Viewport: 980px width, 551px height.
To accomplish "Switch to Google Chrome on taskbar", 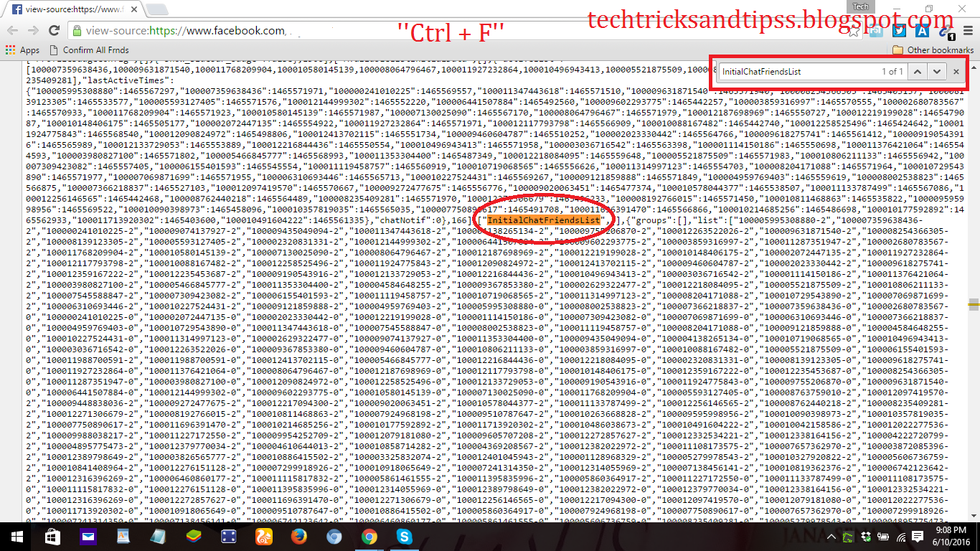I will pyautogui.click(x=369, y=536).
